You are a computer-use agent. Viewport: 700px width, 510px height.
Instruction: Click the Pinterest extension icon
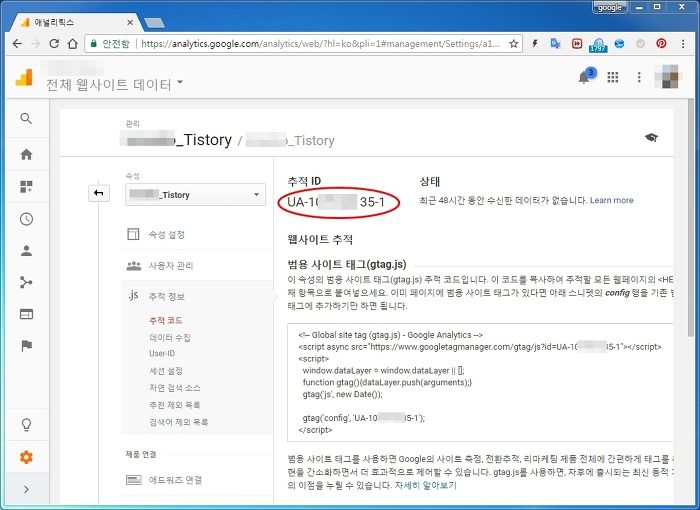point(661,43)
